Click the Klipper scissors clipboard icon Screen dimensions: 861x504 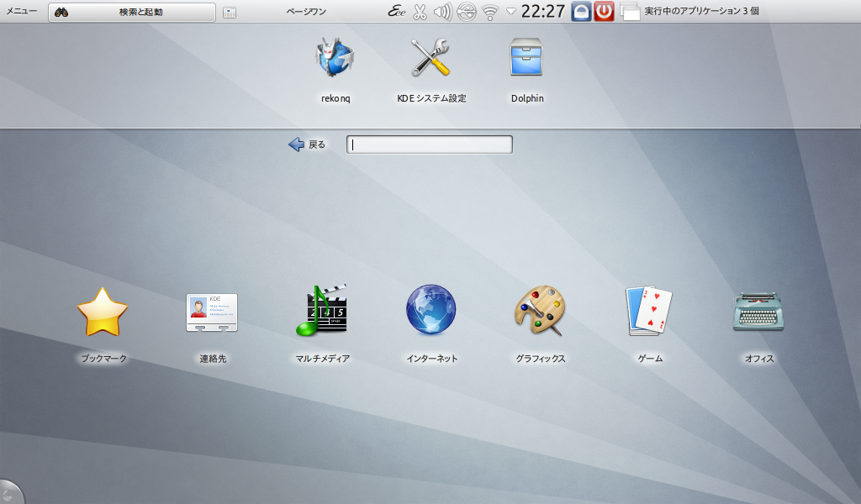pyautogui.click(x=420, y=12)
